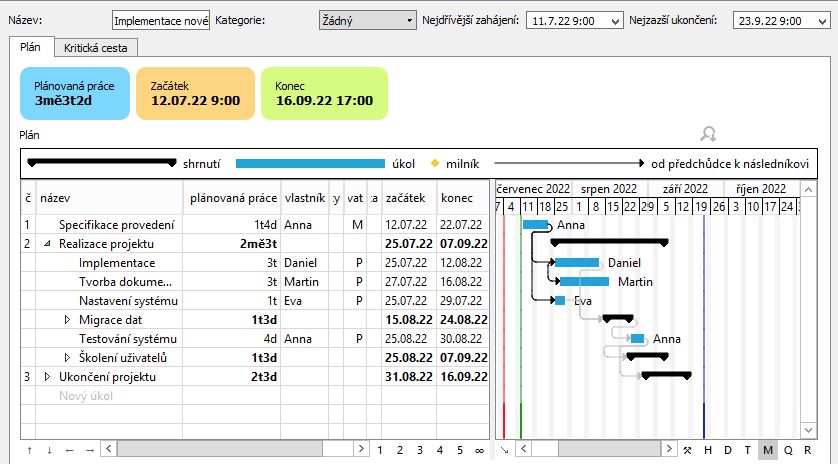838x464 pixels.
Task: Select the Plán tab
Action: coord(31,47)
